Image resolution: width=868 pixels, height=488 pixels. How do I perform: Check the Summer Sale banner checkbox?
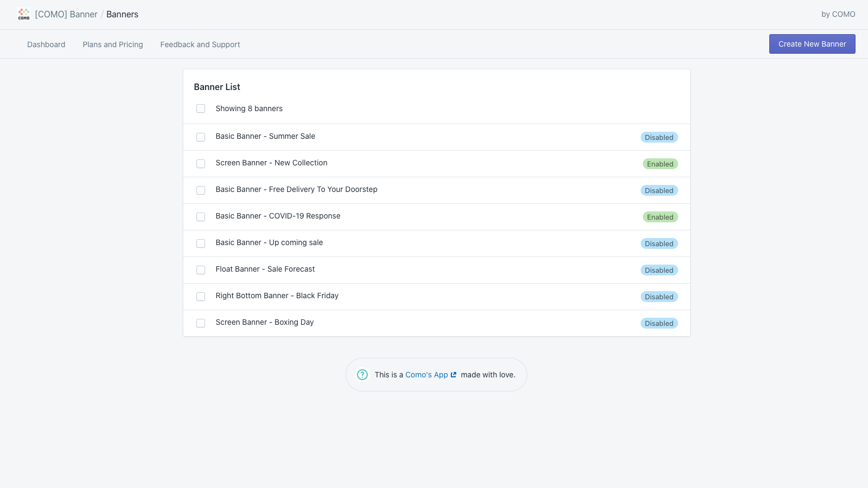201,137
